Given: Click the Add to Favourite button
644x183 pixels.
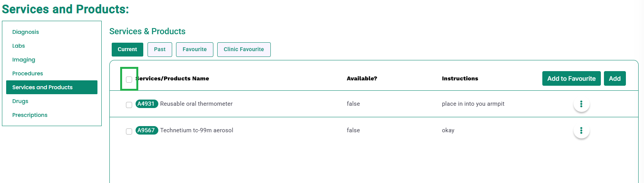Looking at the screenshot, I should [571, 78].
